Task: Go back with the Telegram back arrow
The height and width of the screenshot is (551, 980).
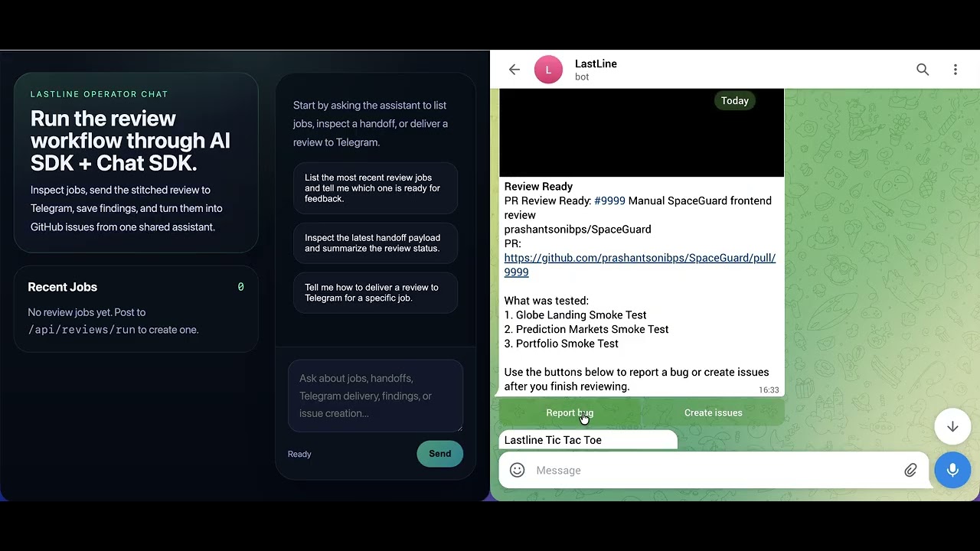Action: pos(514,70)
